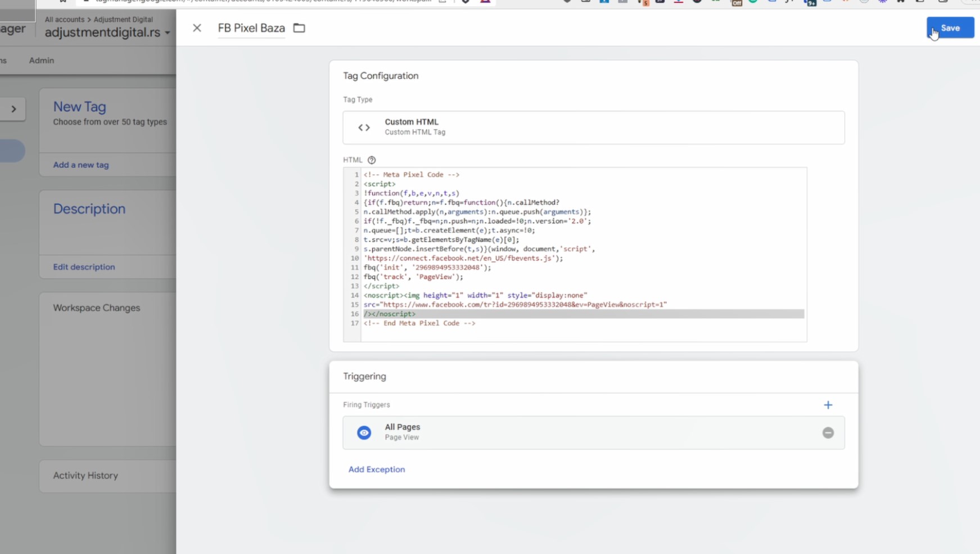This screenshot has height=554, width=980.
Task: Click the Custom HTML code brackets icon
Action: click(x=364, y=128)
